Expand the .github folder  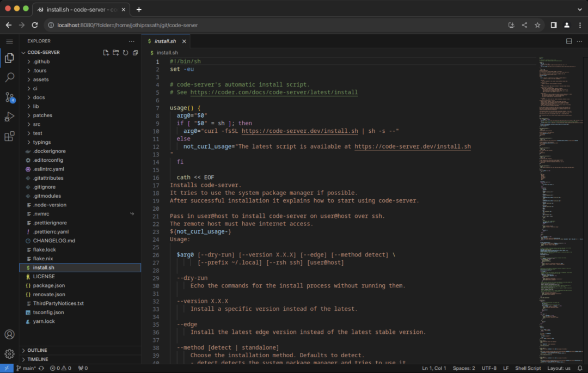[80, 62]
